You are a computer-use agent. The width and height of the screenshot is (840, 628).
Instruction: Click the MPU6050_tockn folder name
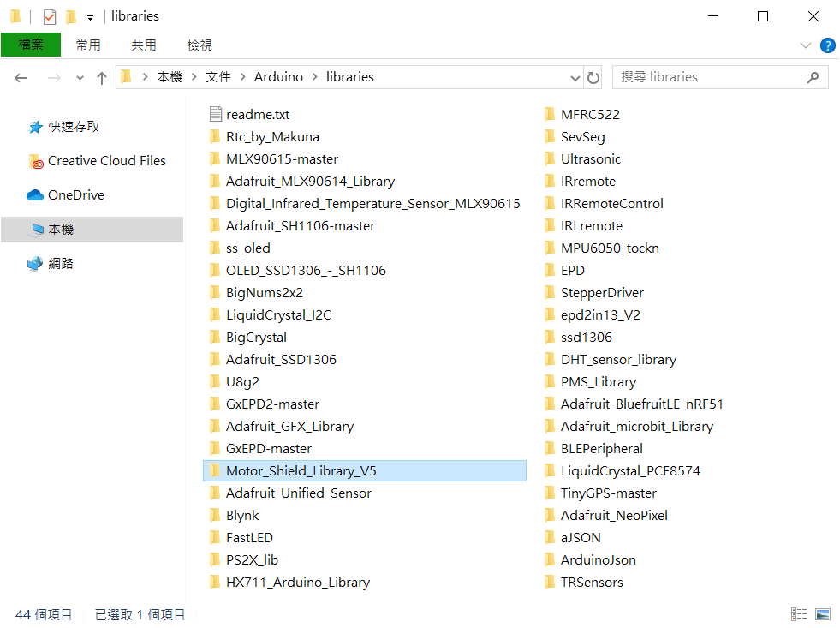pos(611,248)
